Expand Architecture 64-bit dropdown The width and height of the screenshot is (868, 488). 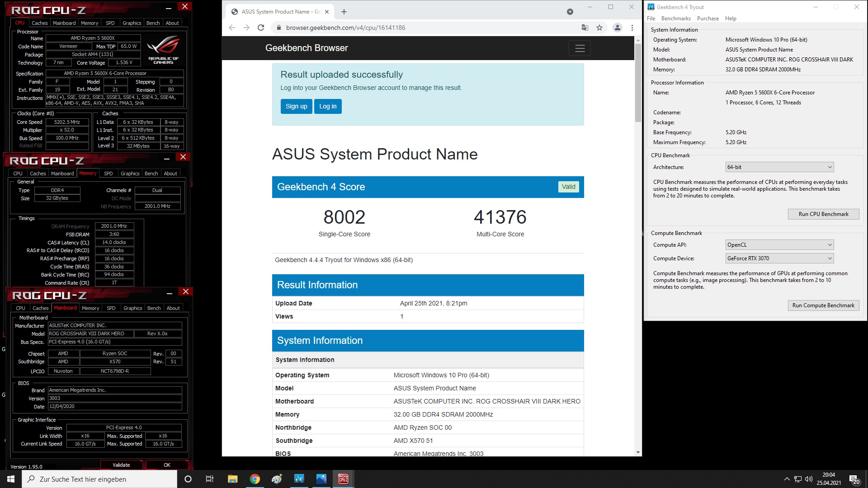tap(779, 167)
